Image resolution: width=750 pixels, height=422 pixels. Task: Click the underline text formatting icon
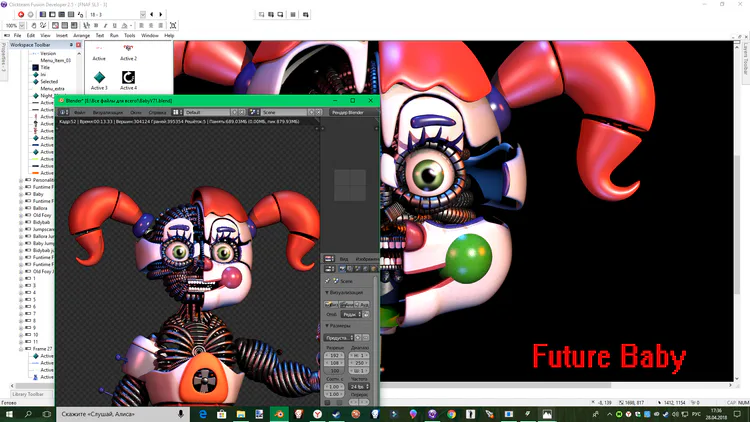pos(114,25)
